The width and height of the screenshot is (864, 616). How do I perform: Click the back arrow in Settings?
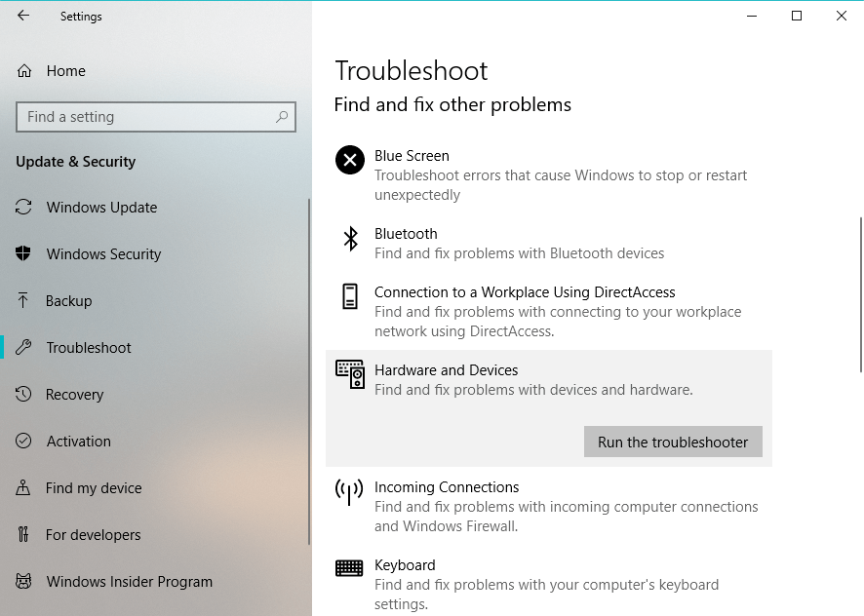(23, 16)
